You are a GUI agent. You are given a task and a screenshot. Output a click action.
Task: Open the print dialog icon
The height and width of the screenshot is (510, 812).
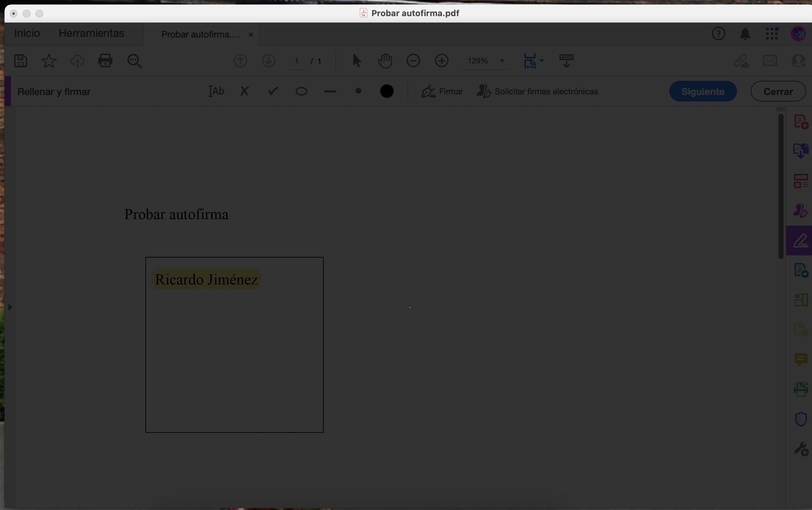tap(105, 61)
